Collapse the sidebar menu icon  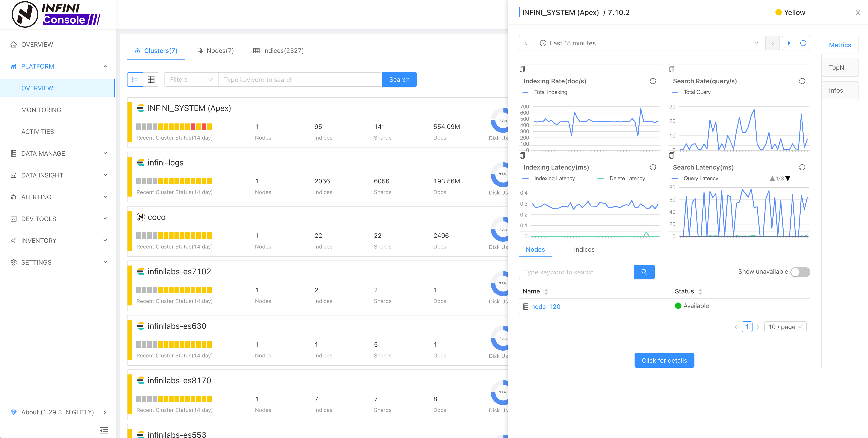104,431
